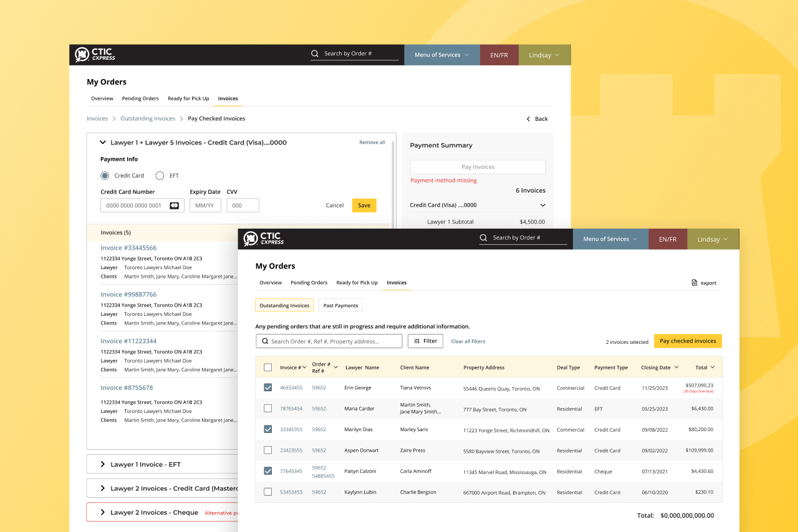Switch to the Pending Orders tab in front window
The height and width of the screenshot is (532, 798).
point(309,283)
